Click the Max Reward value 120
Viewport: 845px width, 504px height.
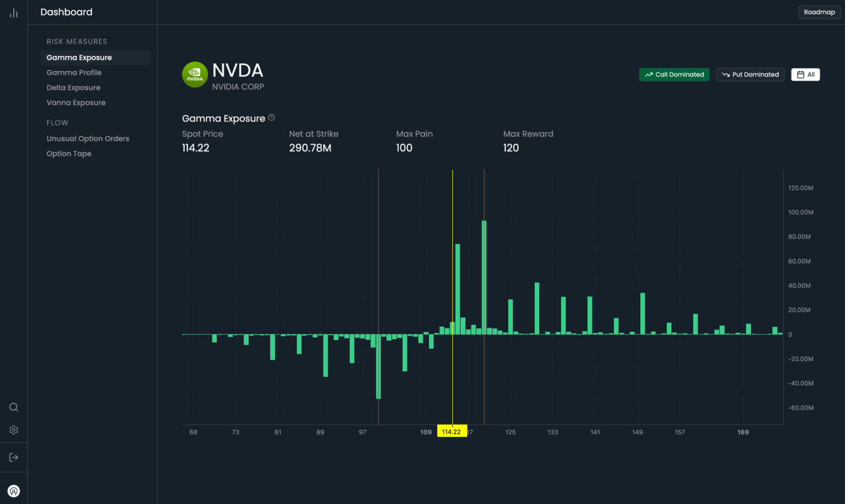[x=511, y=148]
